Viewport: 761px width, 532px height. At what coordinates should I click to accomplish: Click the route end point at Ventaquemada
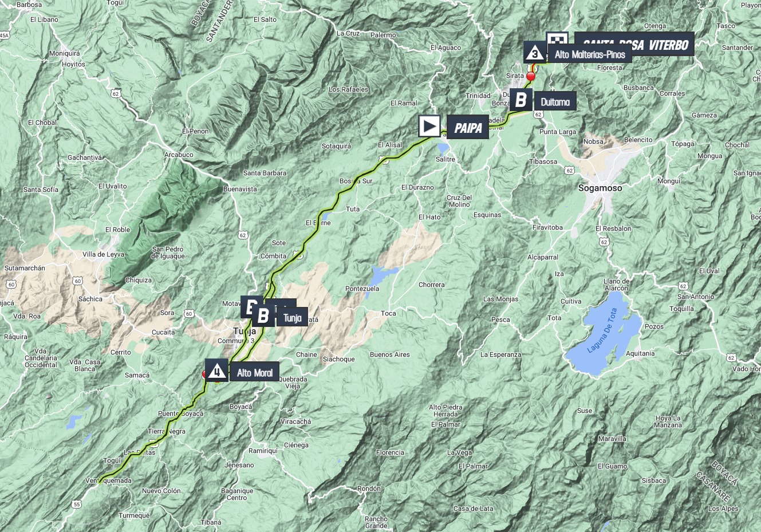[100, 482]
